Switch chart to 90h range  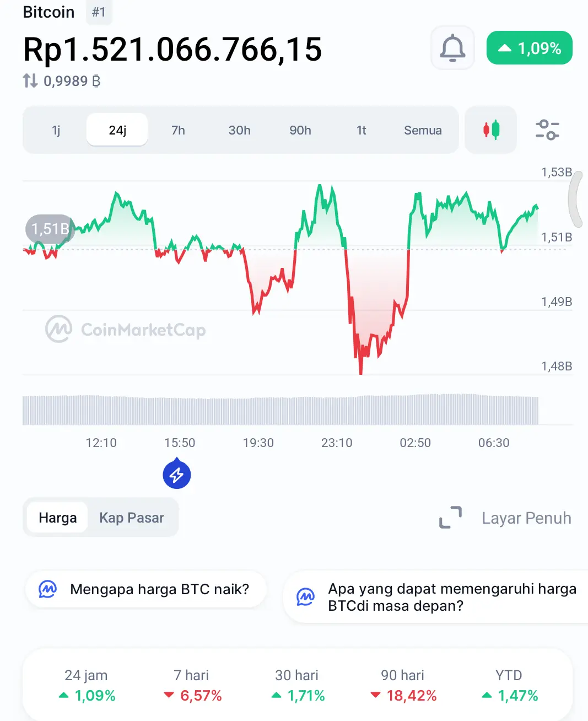300,130
